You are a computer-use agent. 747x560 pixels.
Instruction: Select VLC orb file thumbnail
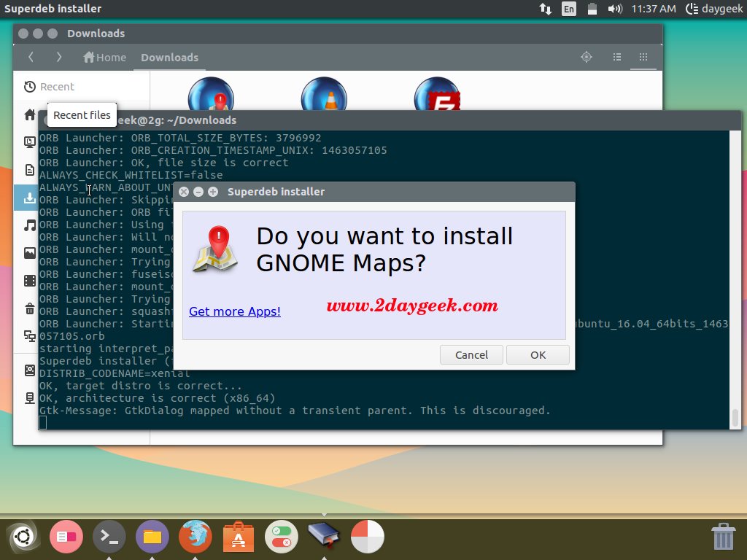click(324, 94)
